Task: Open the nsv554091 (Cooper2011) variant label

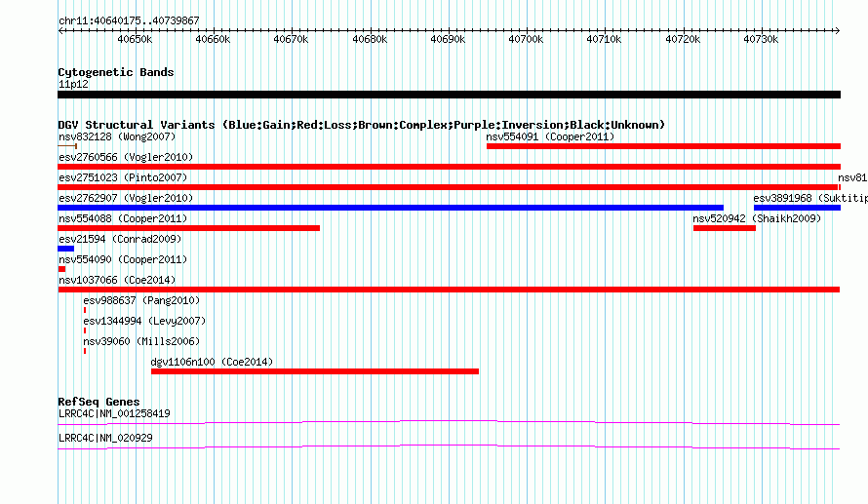Action: pyautogui.click(x=550, y=136)
